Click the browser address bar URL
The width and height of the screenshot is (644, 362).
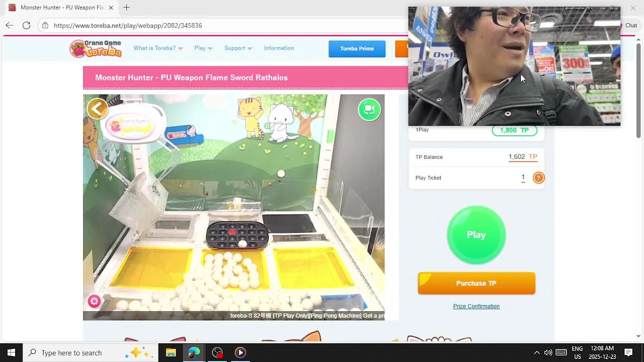click(x=128, y=26)
